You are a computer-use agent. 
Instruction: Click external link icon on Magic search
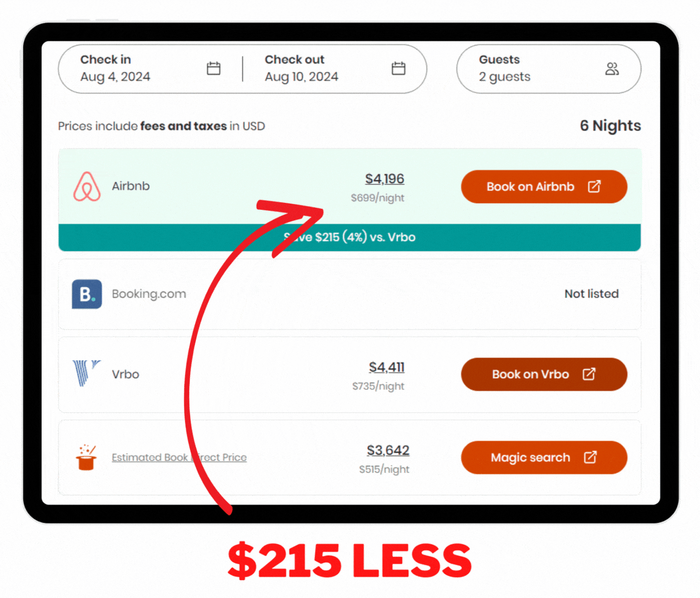[590, 457]
